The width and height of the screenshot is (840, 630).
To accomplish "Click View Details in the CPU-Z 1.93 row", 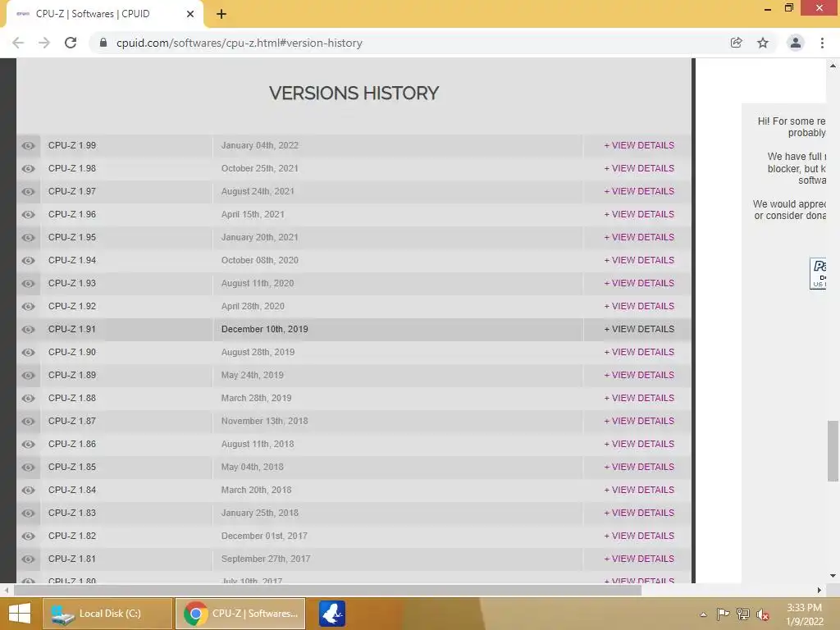I will 639,284.
